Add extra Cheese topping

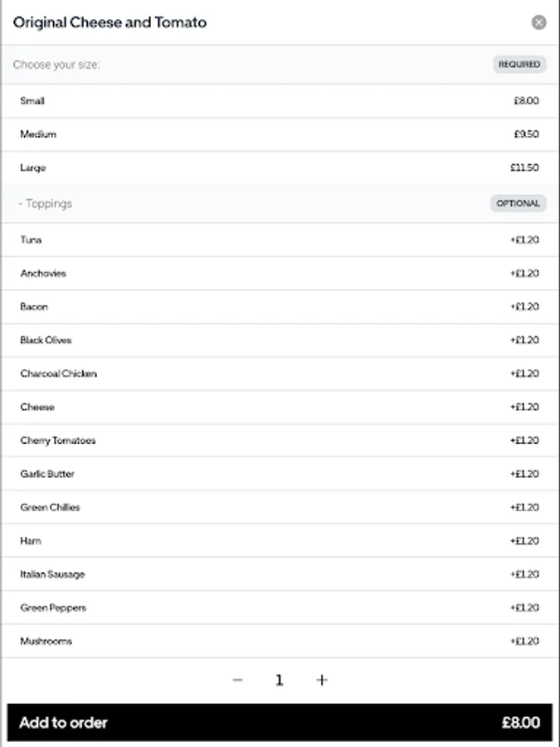pyautogui.click(x=280, y=408)
